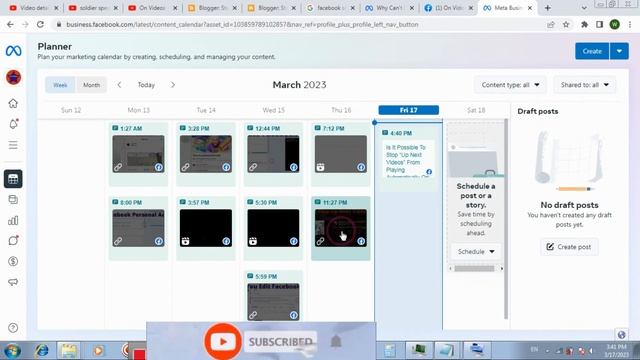
Task: Open the Help question mark icon
Action: click(13, 328)
